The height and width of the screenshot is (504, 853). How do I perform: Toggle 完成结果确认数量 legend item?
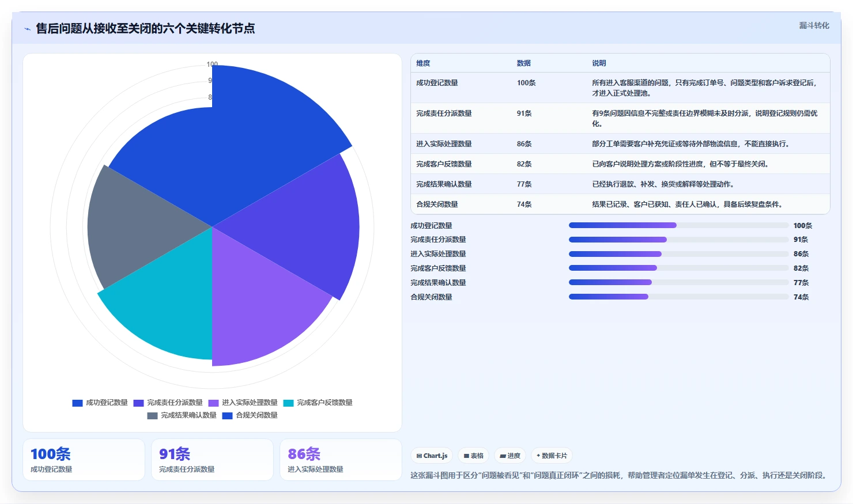coord(182,415)
